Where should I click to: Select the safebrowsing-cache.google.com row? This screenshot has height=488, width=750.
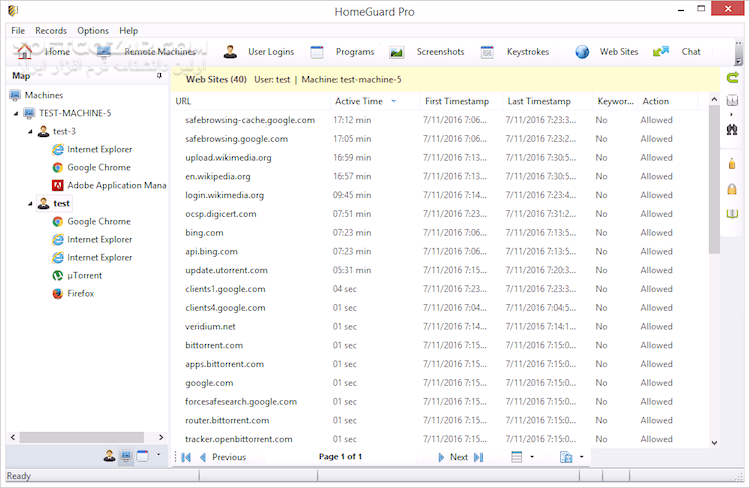(439, 120)
